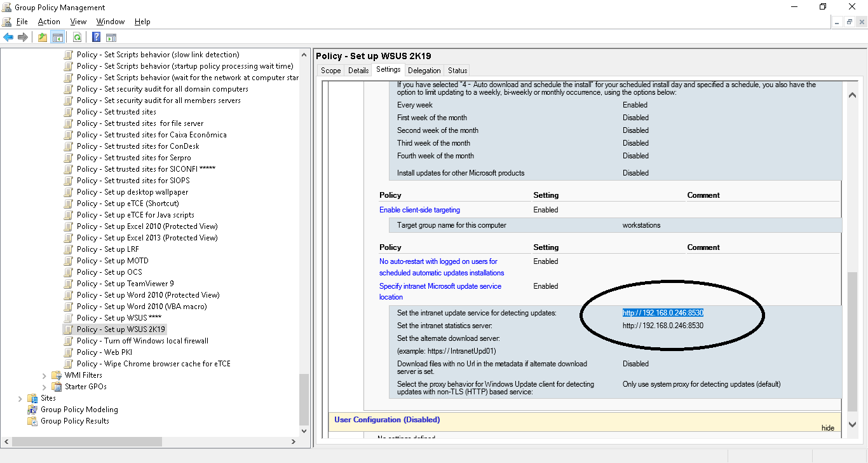Expand the Starter GPOs node
This screenshot has width=868, height=463.
tap(44, 387)
